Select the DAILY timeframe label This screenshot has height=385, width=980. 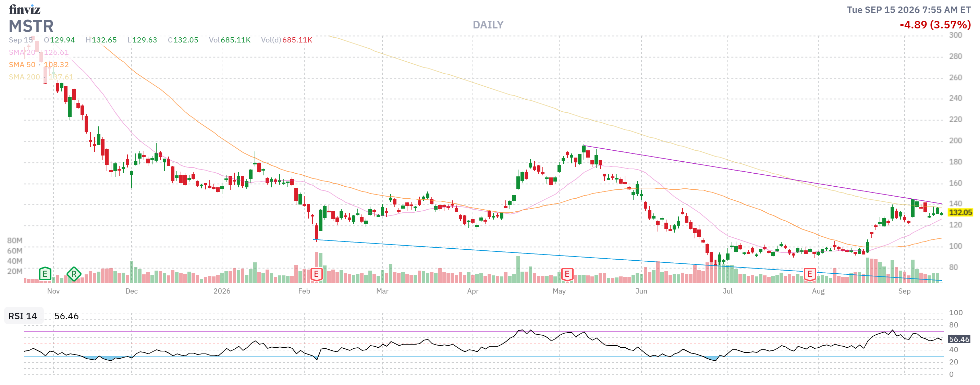coord(488,25)
